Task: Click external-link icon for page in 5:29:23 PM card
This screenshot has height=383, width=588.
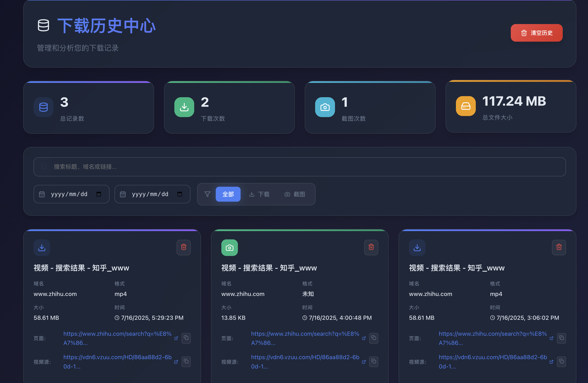Action: (176, 338)
